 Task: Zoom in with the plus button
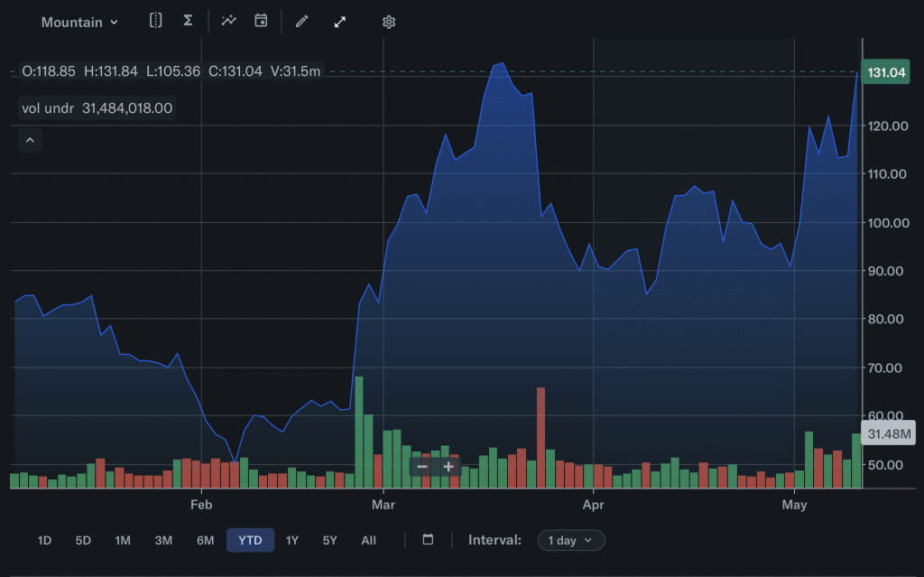tap(448, 467)
